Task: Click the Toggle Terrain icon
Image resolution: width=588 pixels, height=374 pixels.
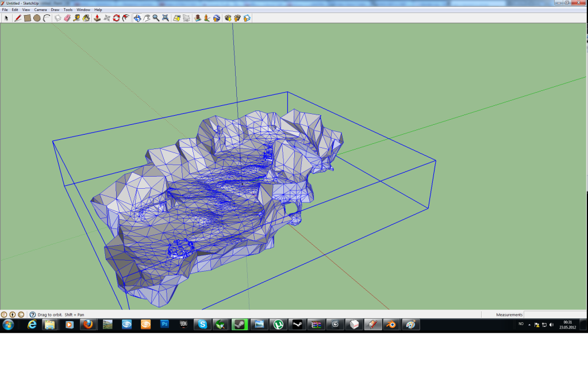Action: (207, 18)
